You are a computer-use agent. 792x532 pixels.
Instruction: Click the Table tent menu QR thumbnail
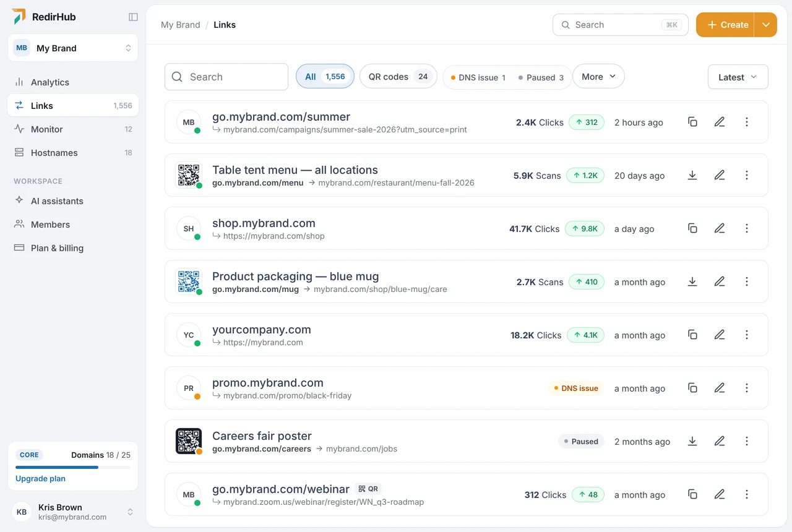(x=189, y=175)
